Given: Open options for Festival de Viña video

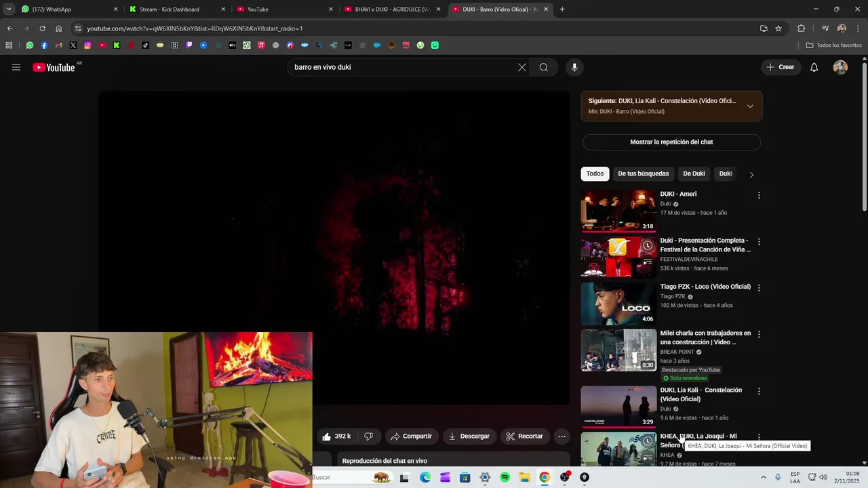Looking at the screenshot, I should (759, 242).
